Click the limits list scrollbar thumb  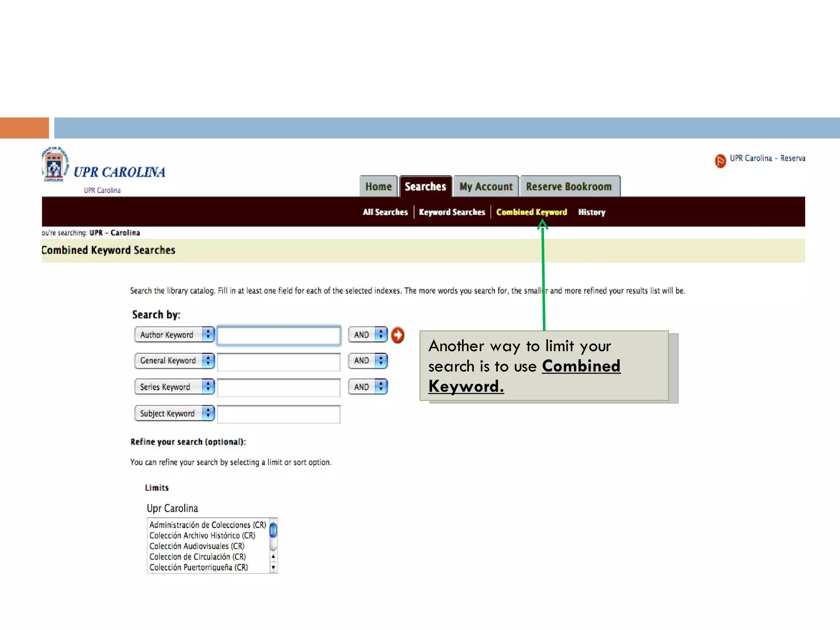(x=273, y=530)
